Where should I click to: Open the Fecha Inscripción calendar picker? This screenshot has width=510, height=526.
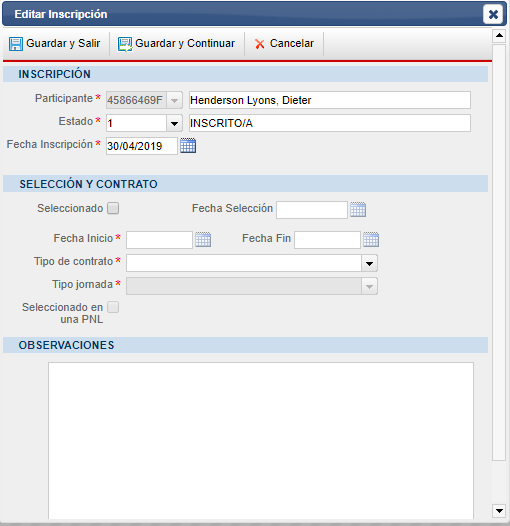coord(188,146)
